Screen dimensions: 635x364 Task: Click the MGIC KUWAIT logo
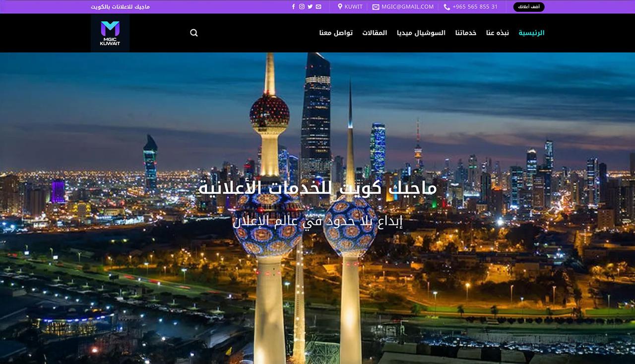click(109, 33)
